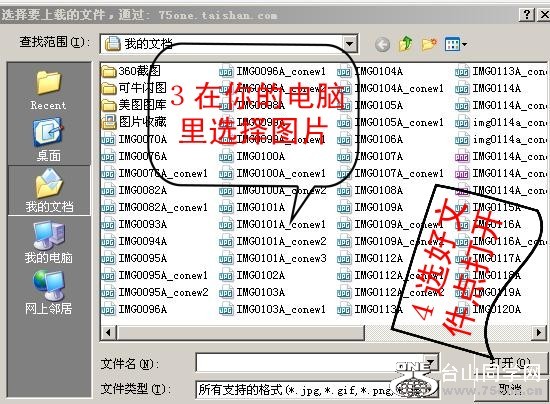Select file IMG0102A
Viewport: 550px width, 404px height.
(252, 275)
